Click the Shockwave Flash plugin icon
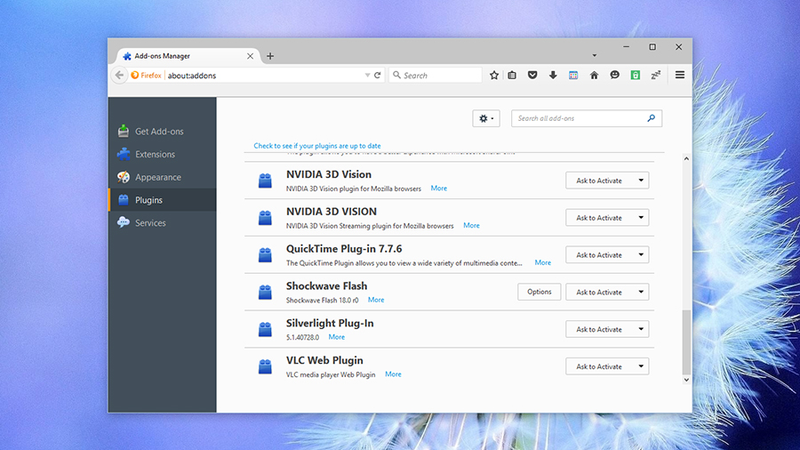Screen dimensions: 800x450 265,292
